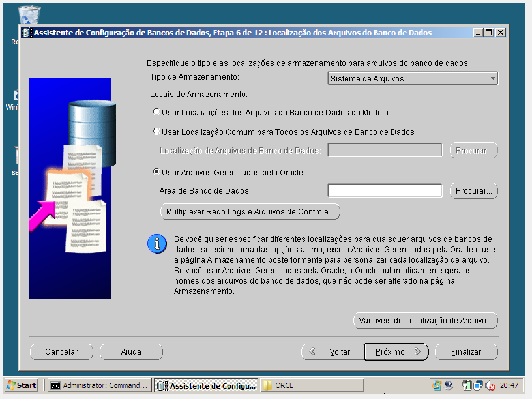Open Multiplexar Redo Logs e Arquivos de Controle
The height and width of the screenshot is (399, 532).
250,212
